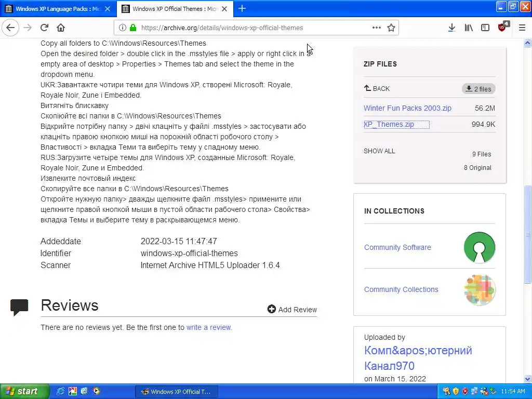Viewport: 532px width, 399px height.
Task: Open the Firefox hamburger menu
Action: 522,28
